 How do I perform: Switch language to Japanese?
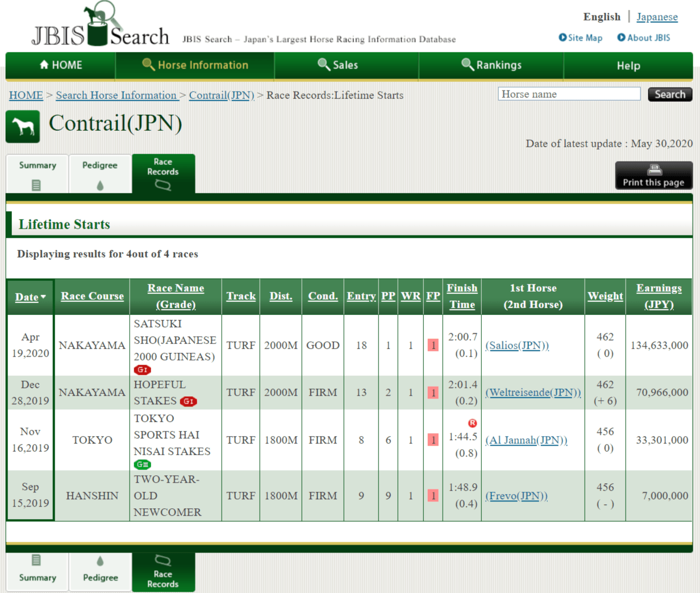657,16
